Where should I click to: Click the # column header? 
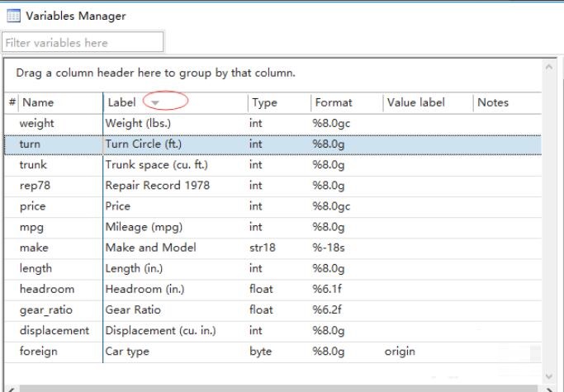[12, 103]
